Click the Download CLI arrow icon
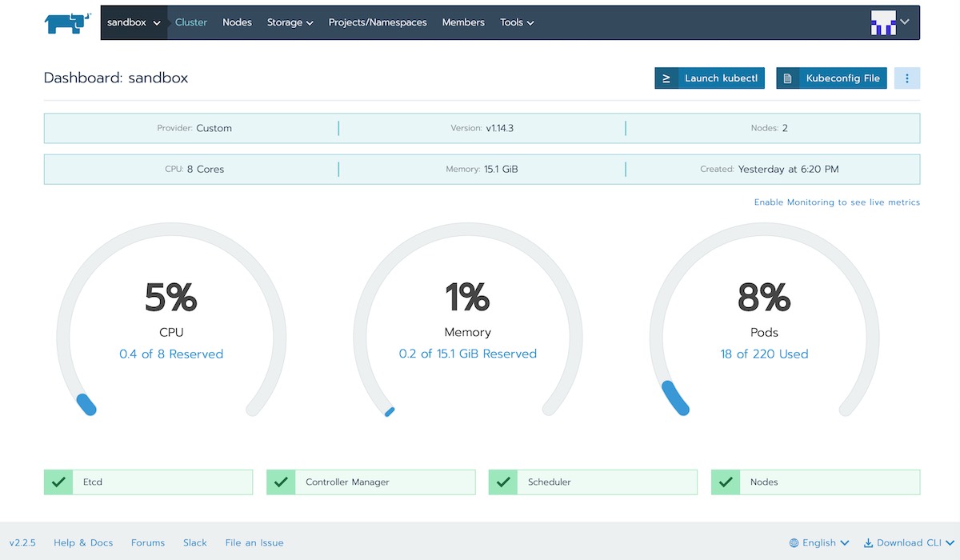 pyautogui.click(x=868, y=542)
